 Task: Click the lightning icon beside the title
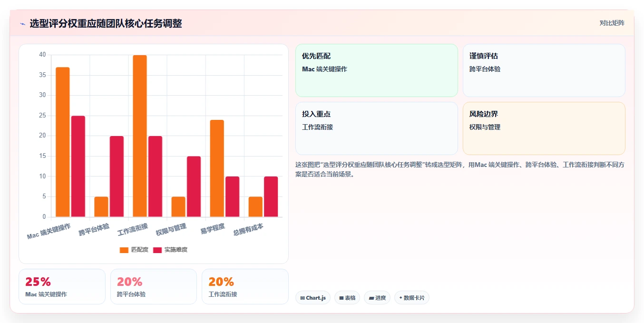click(22, 24)
